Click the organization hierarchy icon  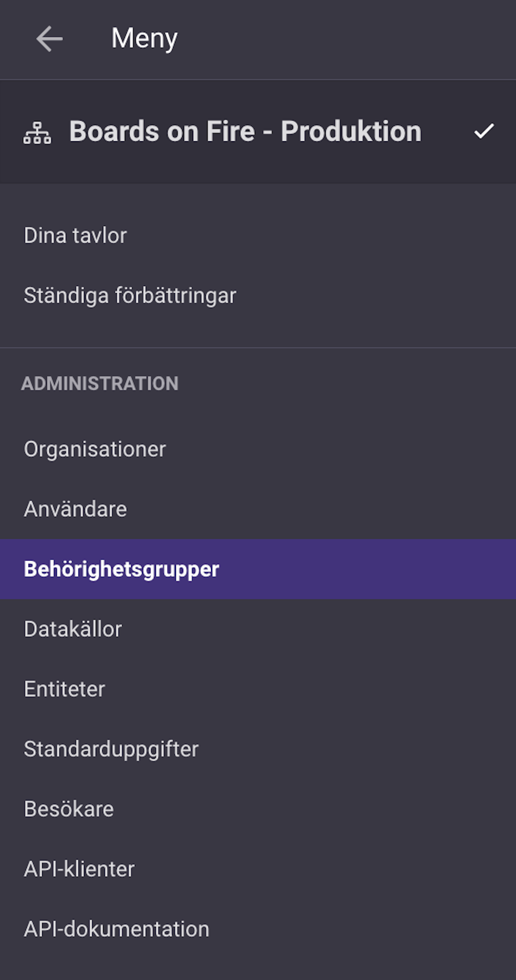pyautogui.click(x=37, y=132)
